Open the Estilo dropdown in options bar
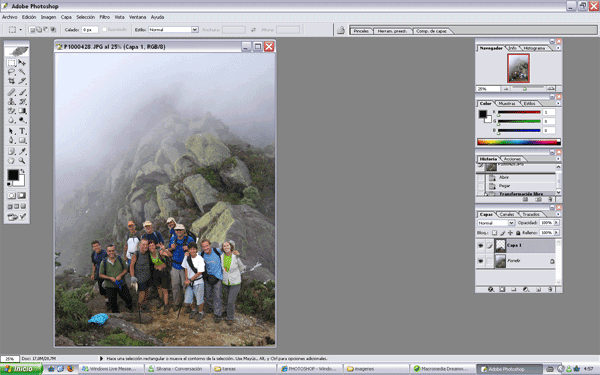 click(173, 29)
